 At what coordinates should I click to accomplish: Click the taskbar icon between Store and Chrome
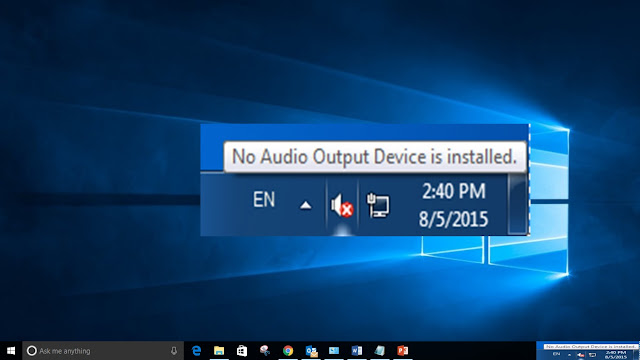click(x=265, y=351)
